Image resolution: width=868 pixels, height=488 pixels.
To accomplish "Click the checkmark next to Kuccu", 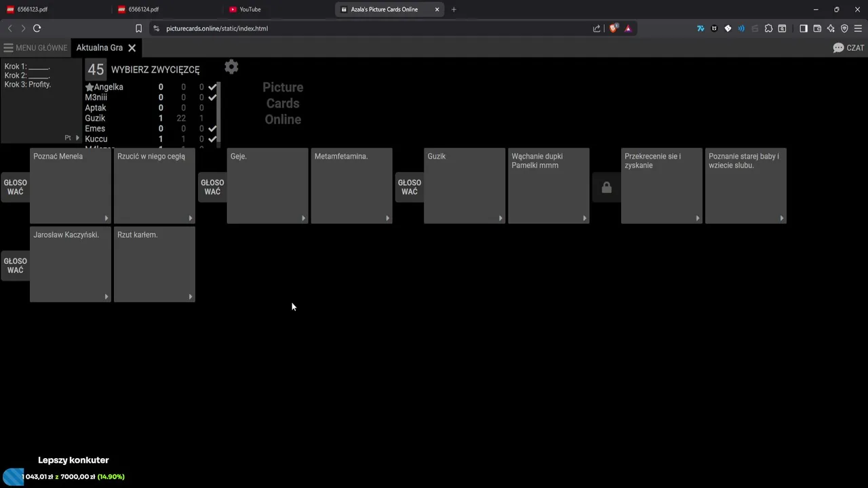I will (x=212, y=139).
